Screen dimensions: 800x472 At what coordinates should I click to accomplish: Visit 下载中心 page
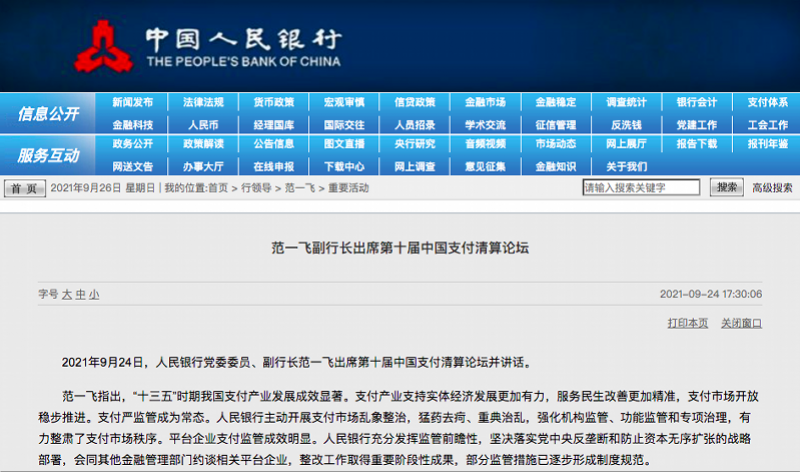pos(344,166)
